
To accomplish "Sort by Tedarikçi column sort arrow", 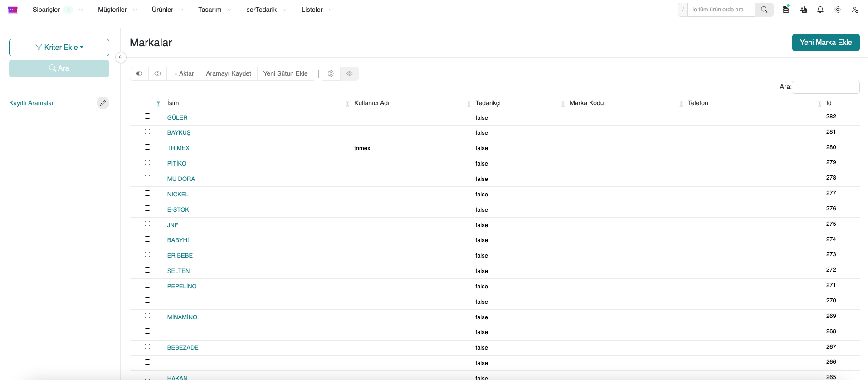I will [x=469, y=104].
